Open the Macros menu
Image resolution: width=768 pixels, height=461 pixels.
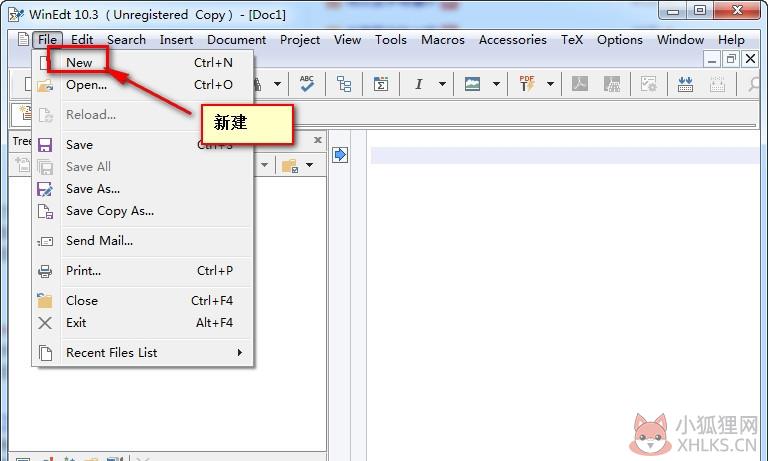(443, 40)
